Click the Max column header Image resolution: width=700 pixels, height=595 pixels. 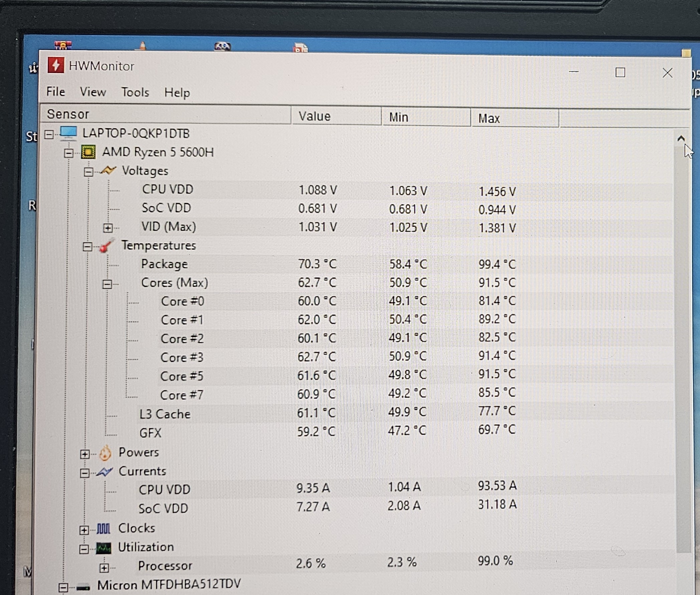(515, 118)
